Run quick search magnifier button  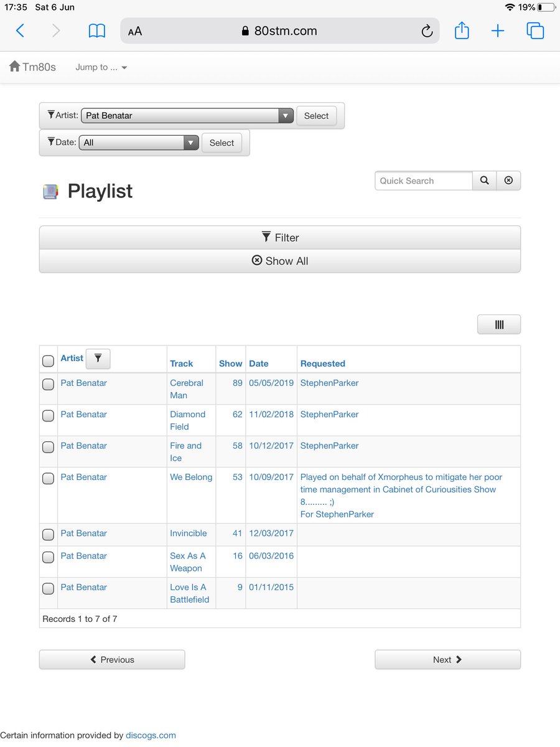click(x=485, y=181)
